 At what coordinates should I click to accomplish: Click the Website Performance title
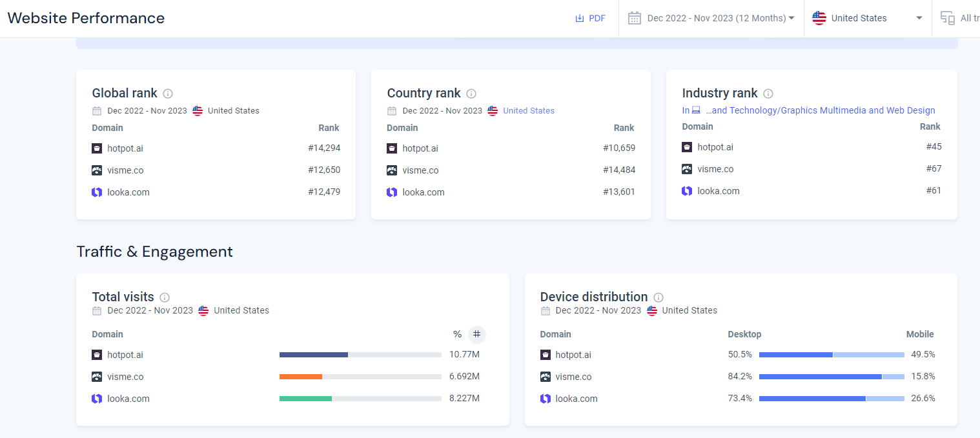tap(85, 17)
